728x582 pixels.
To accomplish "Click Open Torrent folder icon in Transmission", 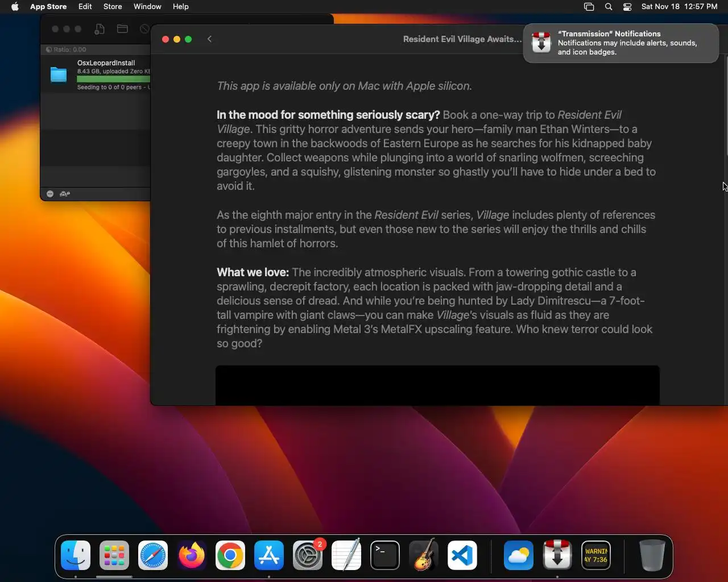I will click(122, 28).
